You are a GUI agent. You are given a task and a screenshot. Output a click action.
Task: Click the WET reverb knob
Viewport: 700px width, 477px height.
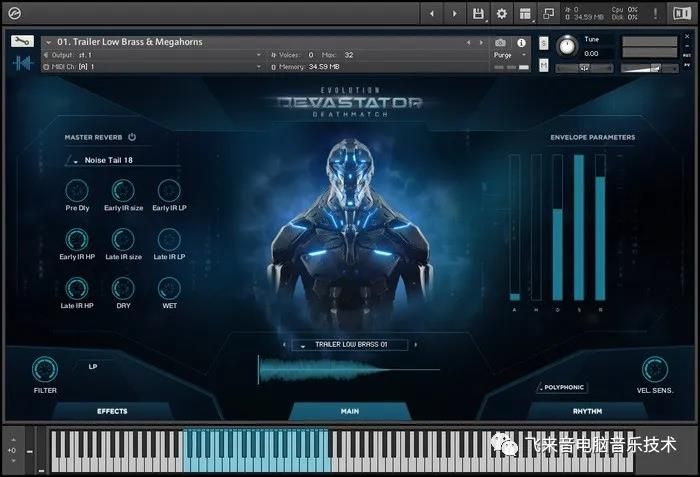169,288
